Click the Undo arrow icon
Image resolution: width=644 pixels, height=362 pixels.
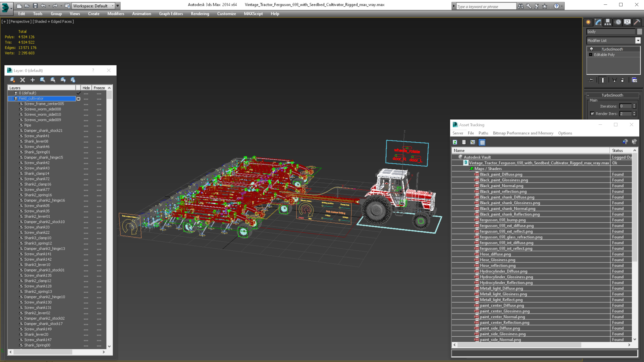[44, 6]
